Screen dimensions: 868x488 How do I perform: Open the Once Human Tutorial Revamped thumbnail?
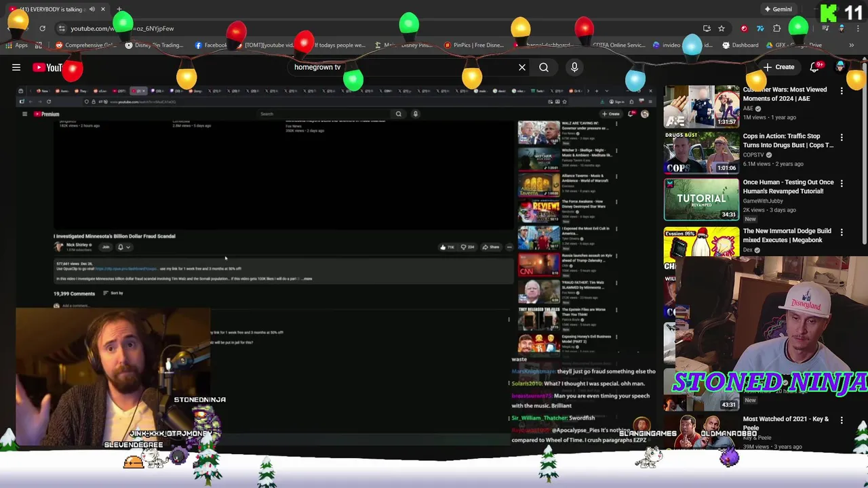701,199
